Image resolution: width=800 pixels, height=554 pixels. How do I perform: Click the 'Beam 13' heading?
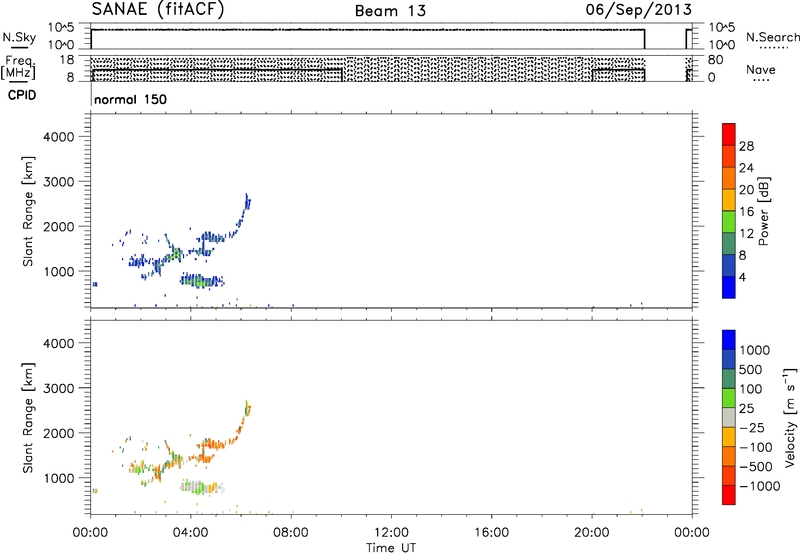tap(390, 11)
